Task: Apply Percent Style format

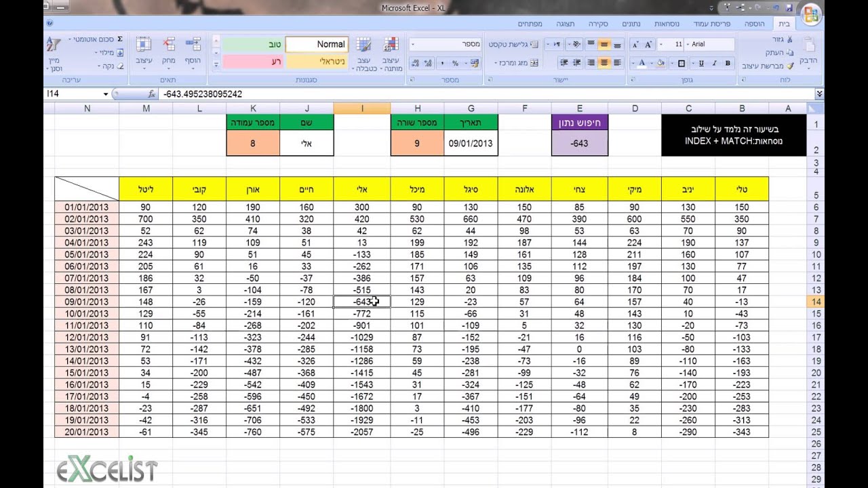Action: coord(454,63)
